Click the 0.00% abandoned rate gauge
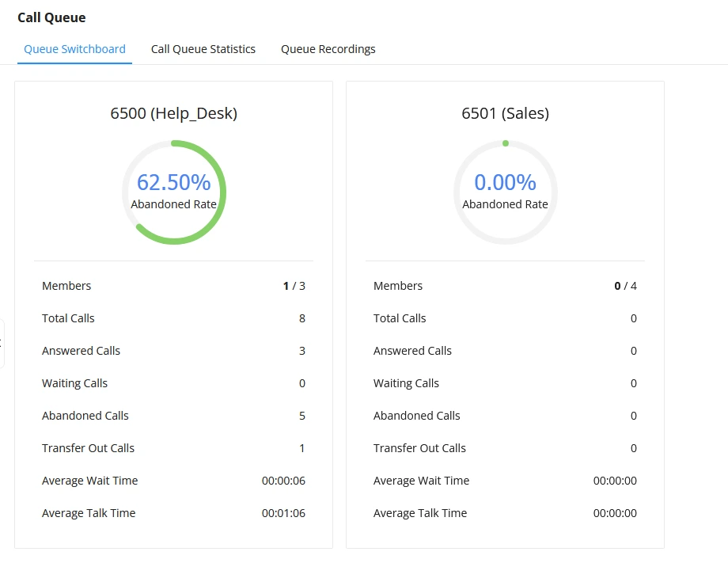 click(505, 192)
